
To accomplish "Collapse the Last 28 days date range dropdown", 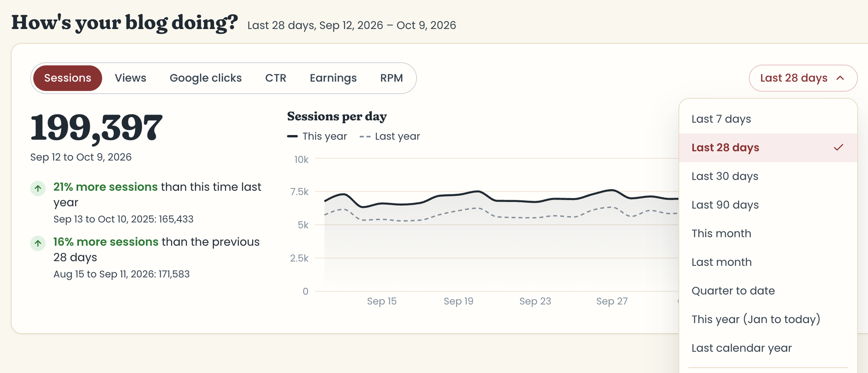I will point(803,78).
